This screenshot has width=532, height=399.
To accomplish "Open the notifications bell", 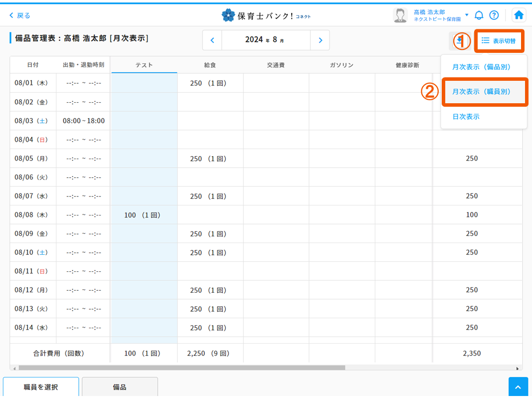I will pos(479,15).
